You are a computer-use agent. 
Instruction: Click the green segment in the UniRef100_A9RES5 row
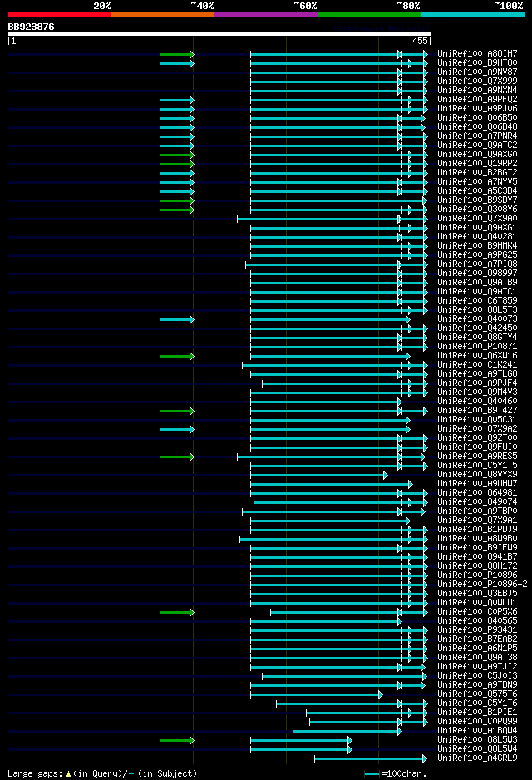point(176,457)
